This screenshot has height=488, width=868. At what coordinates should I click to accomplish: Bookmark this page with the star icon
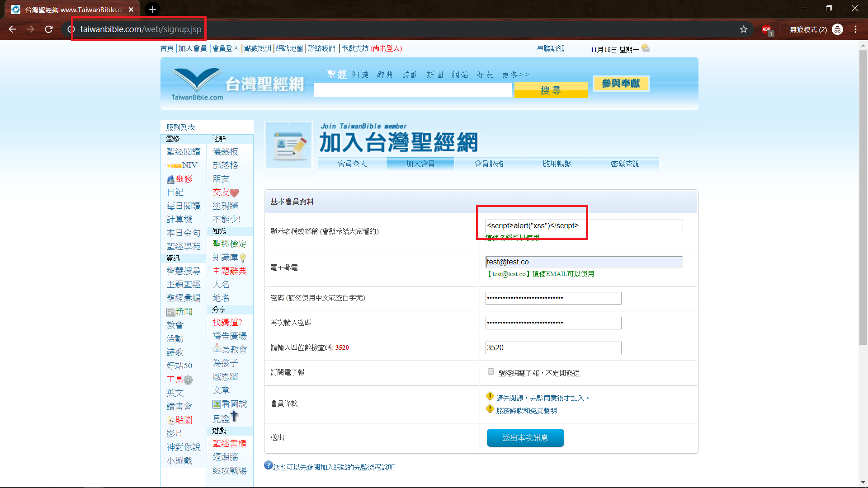click(744, 29)
